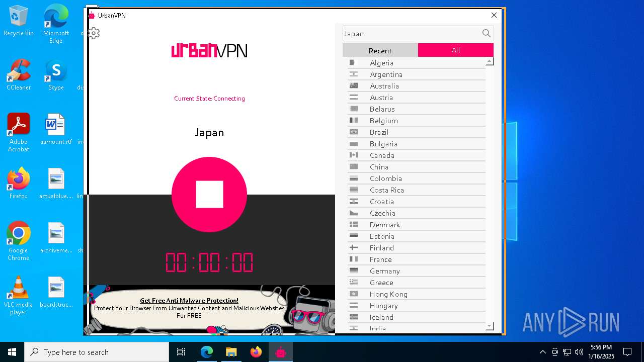Image resolution: width=644 pixels, height=362 pixels.
Task: Select Algeria from the list
Action: pos(417,63)
